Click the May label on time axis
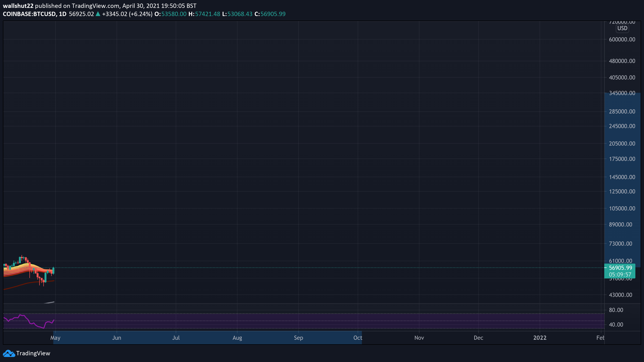Screen dimensions: 644x362 [55, 338]
